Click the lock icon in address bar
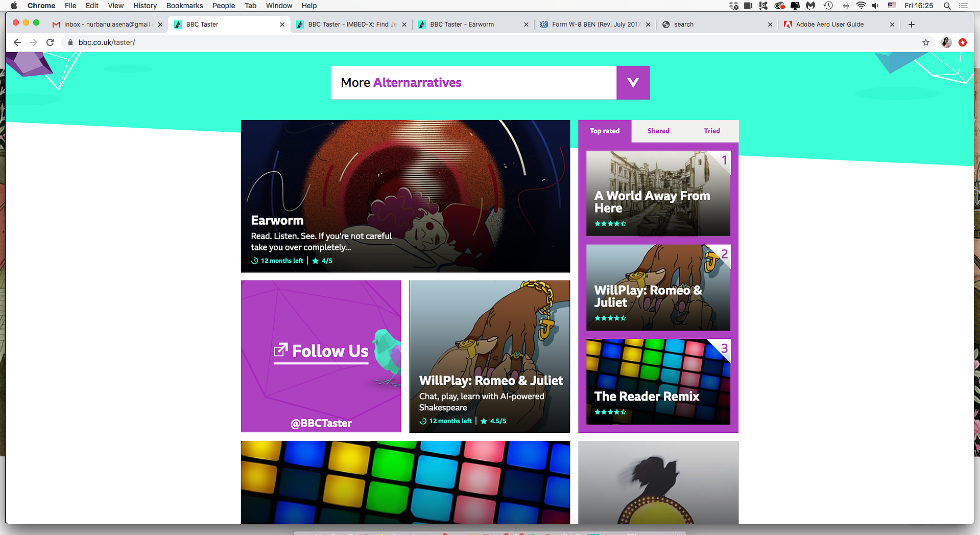The width and height of the screenshot is (980, 535). tap(70, 42)
